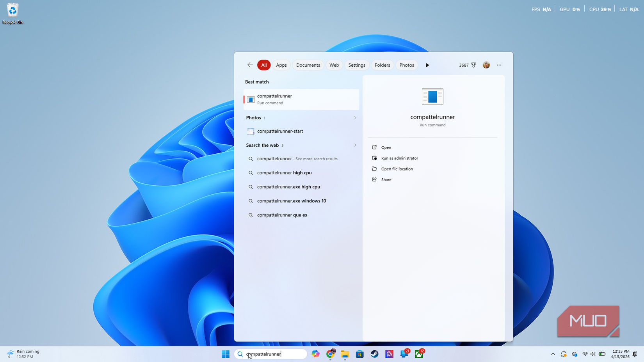Open Steam from the taskbar
The height and width of the screenshot is (362, 644).
coord(375,354)
